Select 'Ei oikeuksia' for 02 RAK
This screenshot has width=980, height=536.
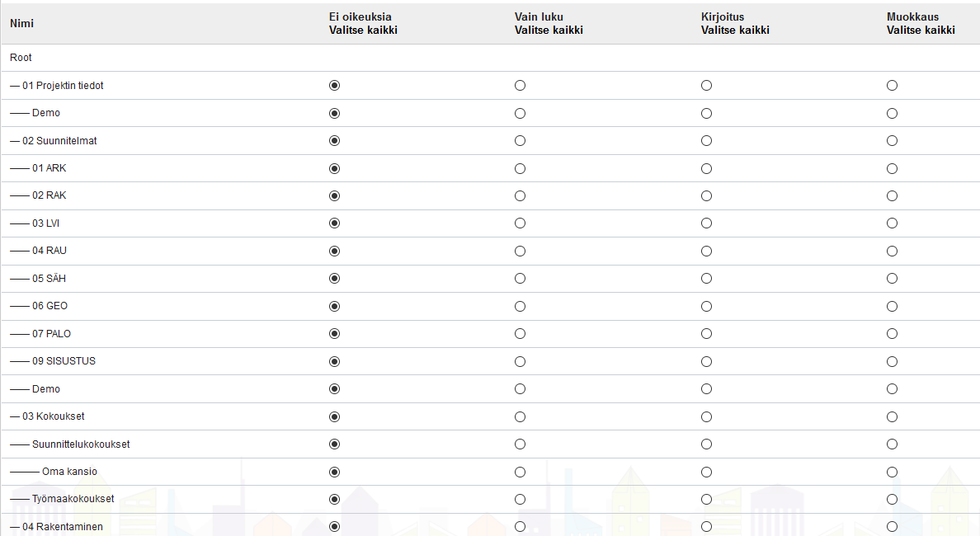click(x=334, y=196)
